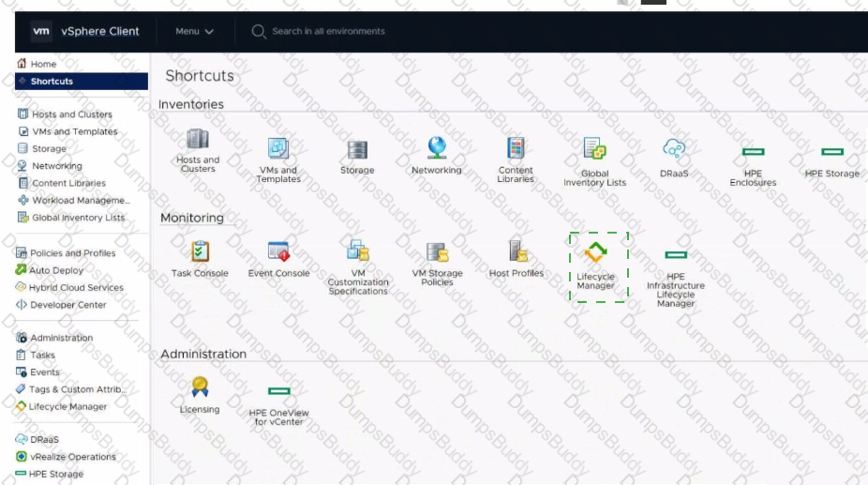Image resolution: width=868 pixels, height=485 pixels.
Task: Open the Storage inventory shortcut icon
Action: point(357,150)
